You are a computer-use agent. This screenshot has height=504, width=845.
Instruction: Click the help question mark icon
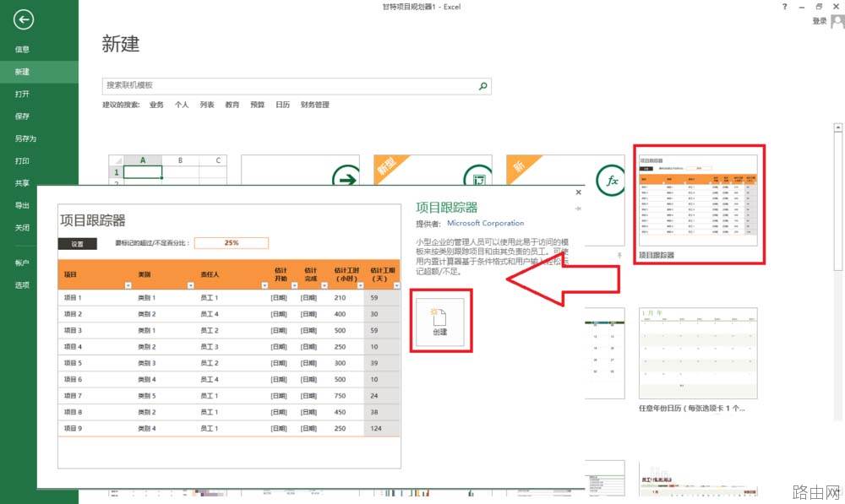point(785,7)
